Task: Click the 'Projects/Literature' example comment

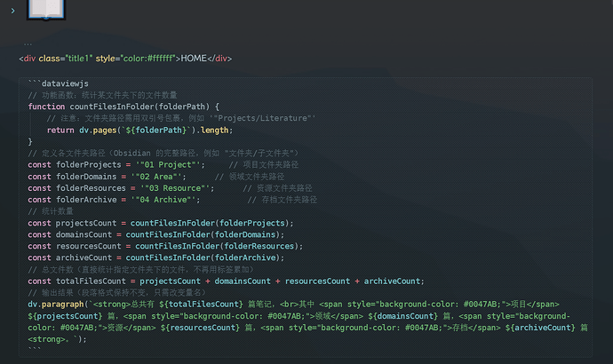Action: coord(181,118)
